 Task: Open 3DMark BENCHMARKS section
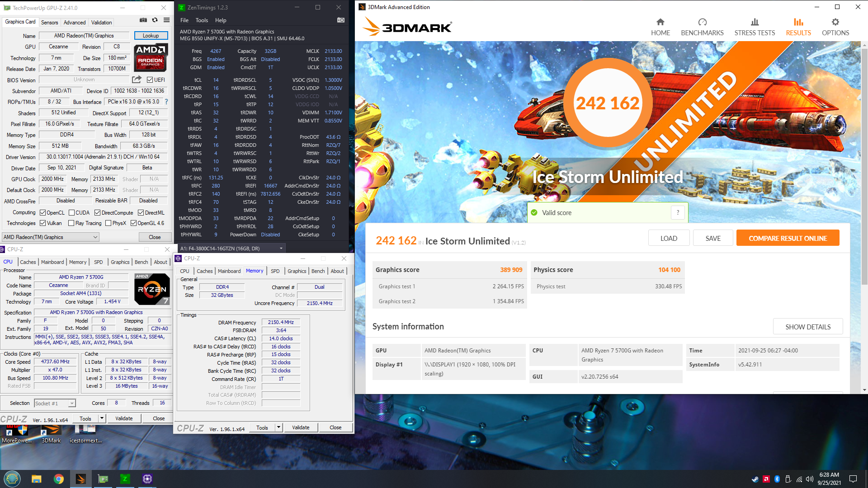pyautogui.click(x=702, y=27)
